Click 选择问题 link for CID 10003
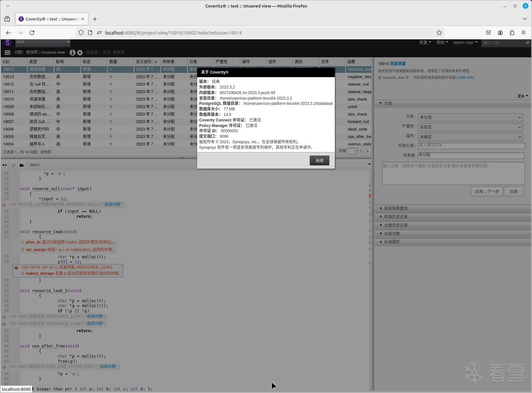Image resolution: width=532 pixels, height=393 pixels. pos(95,316)
